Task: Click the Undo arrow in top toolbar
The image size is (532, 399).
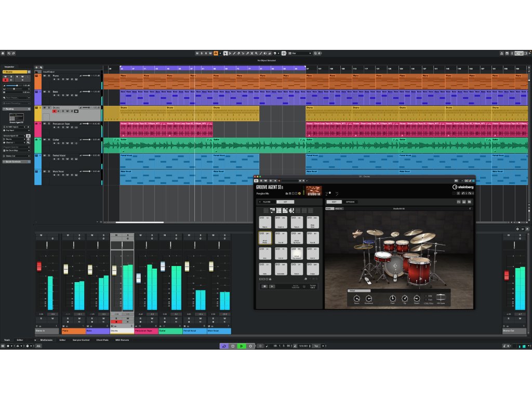Action: coord(9,53)
